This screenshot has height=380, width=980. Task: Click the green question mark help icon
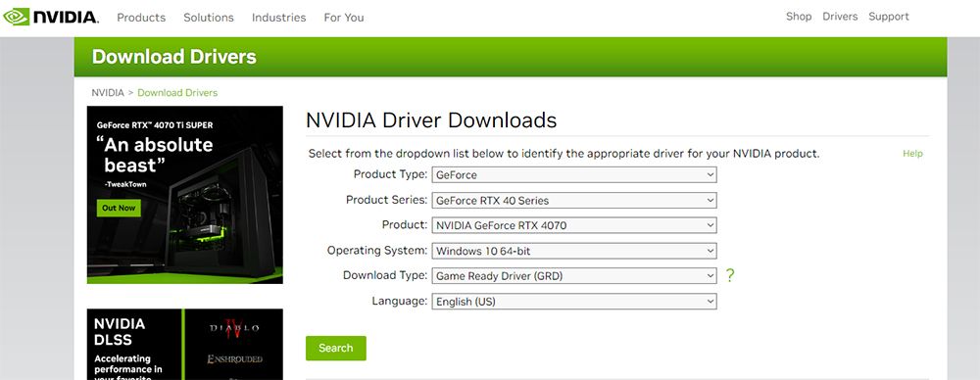[729, 275]
